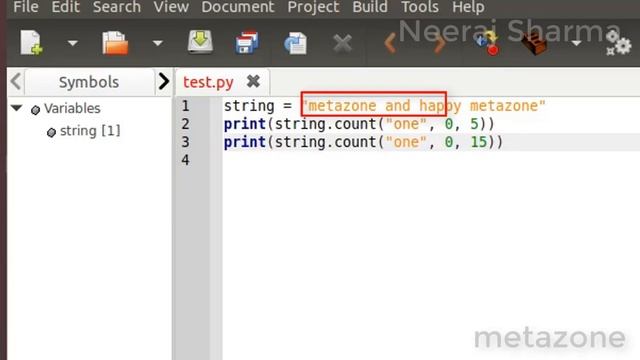
Task: Open the Edit menu
Action: tap(65, 7)
